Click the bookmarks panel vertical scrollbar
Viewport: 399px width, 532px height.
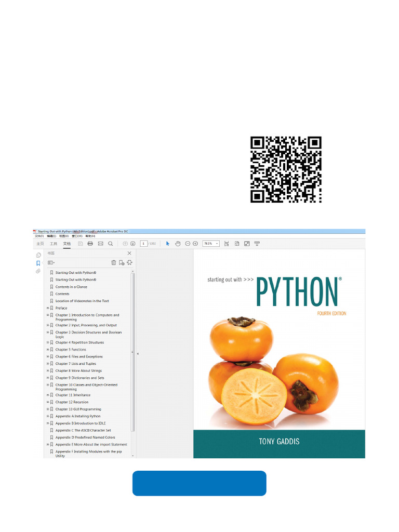[132, 351]
